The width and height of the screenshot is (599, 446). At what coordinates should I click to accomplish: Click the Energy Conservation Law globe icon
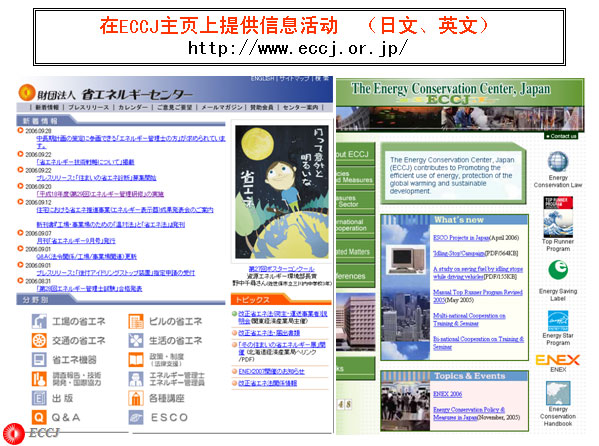point(558,162)
